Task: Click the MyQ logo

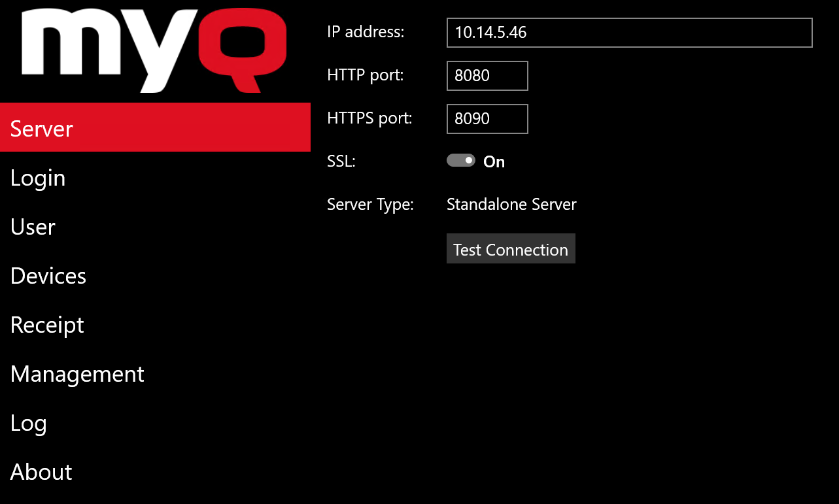Action: click(x=154, y=49)
